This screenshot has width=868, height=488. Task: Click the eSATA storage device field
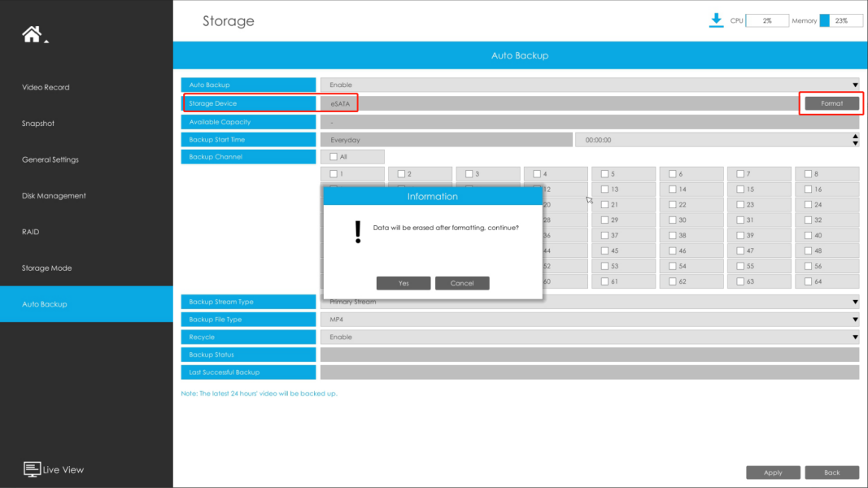[560, 103]
